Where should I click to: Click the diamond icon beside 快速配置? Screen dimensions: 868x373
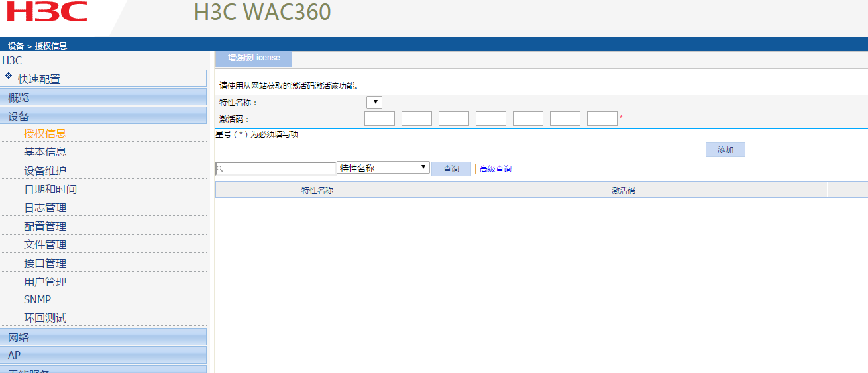point(9,76)
